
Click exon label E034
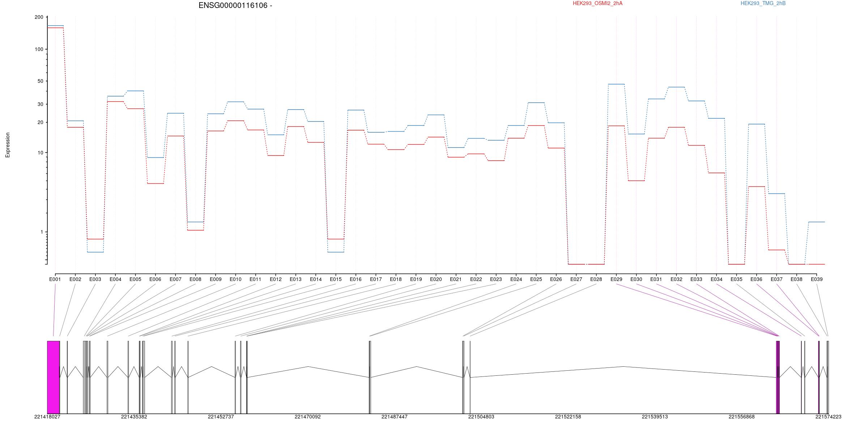pos(716,279)
